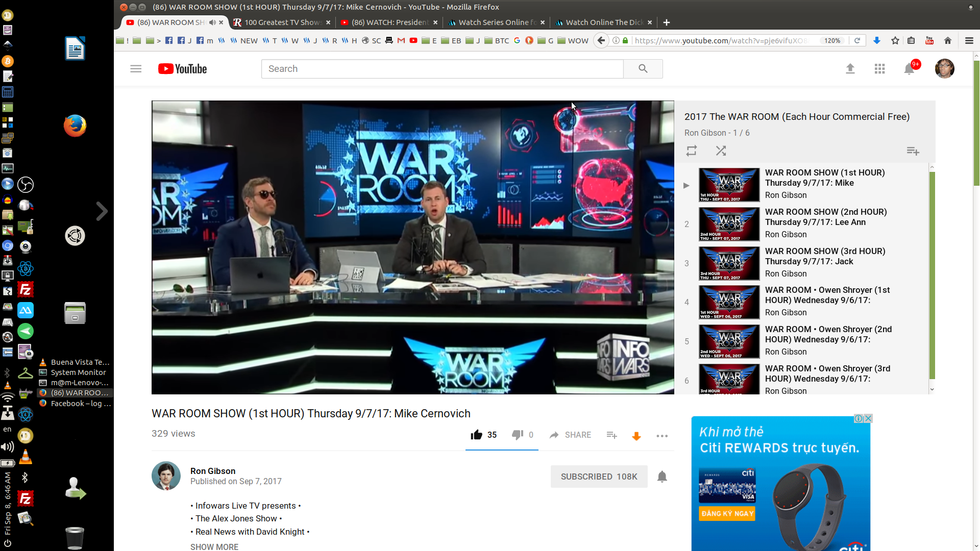Toggle playlist shuffle button
The width and height of the screenshot is (980, 551).
(721, 151)
